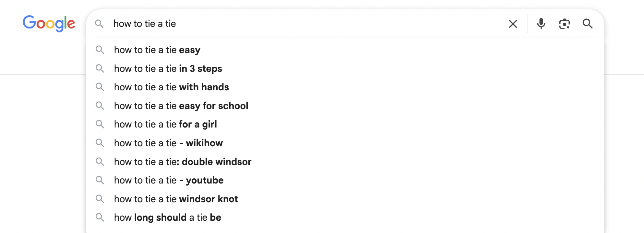Choose "how long should a tie be"
Viewport: 644px width, 233px height.
167,217
